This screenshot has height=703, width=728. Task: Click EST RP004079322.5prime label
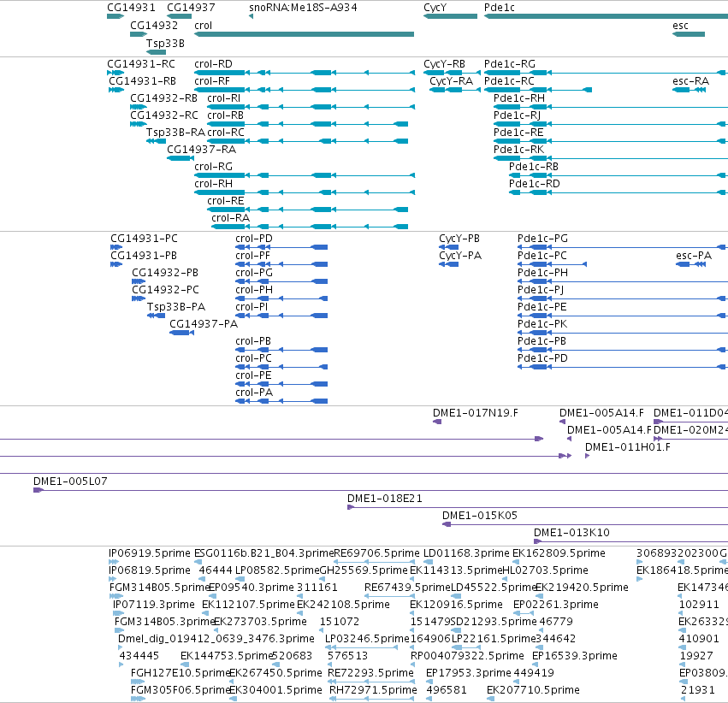467,656
